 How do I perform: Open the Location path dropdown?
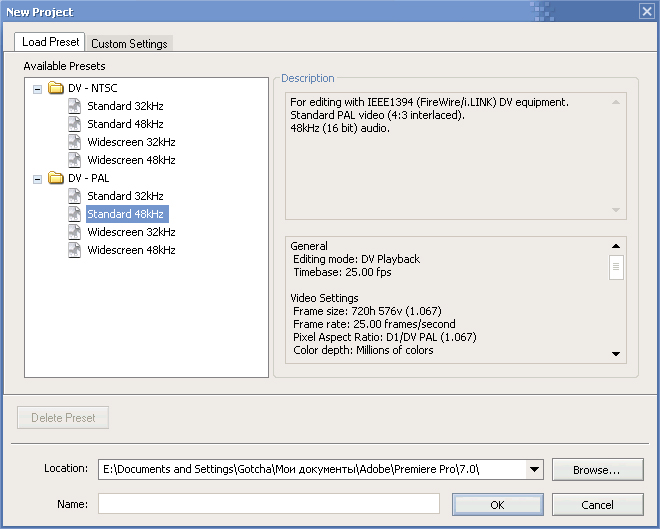coord(534,469)
